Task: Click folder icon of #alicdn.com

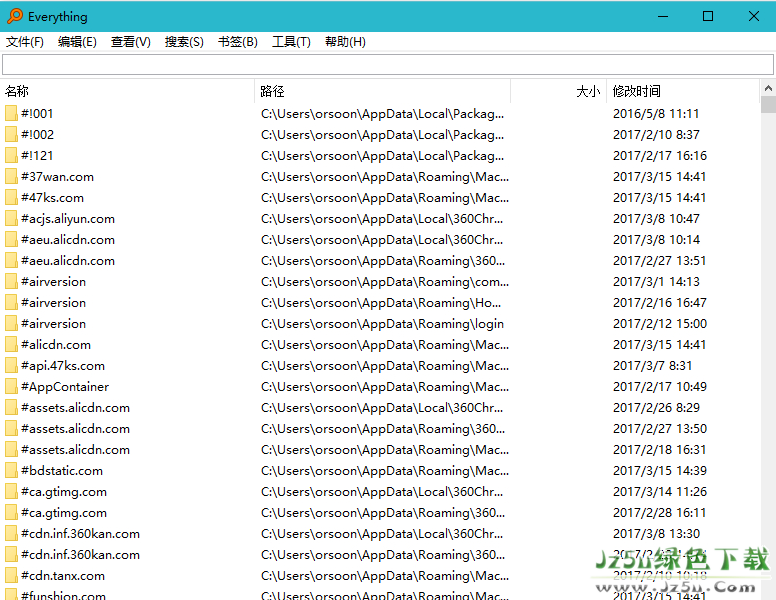Action: pos(11,345)
